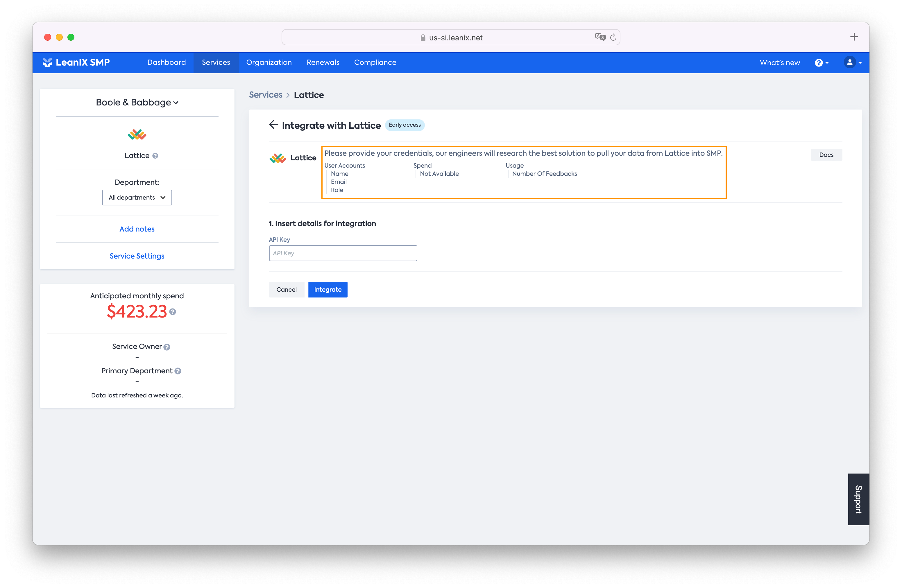Click the User Accounts heading
Image resolution: width=902 pixels, height=588 pixels.
point(345,166)
